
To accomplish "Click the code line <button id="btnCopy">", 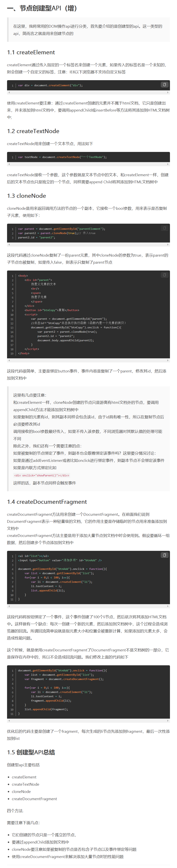I will (52, 310).
